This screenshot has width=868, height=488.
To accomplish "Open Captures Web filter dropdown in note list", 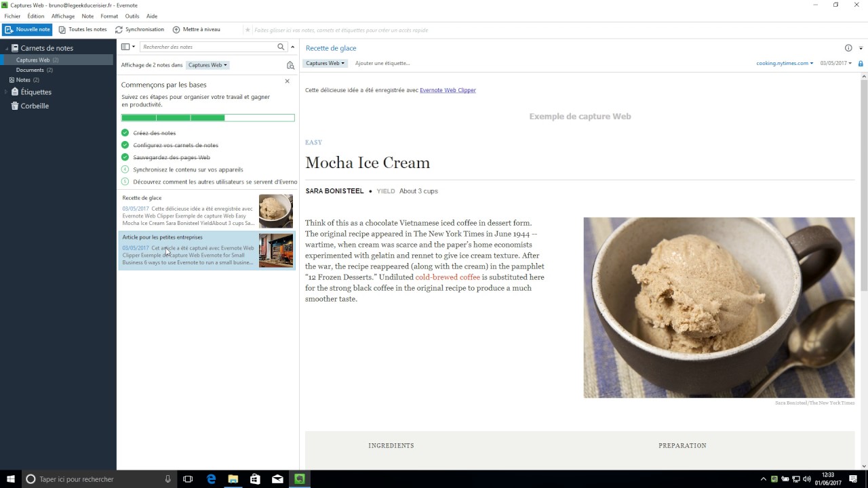I will coord(208,65).
